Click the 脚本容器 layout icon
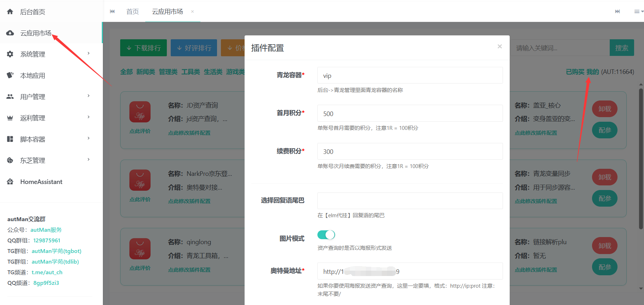The height and width of the screenshot is (305, 644). [10, 139]
